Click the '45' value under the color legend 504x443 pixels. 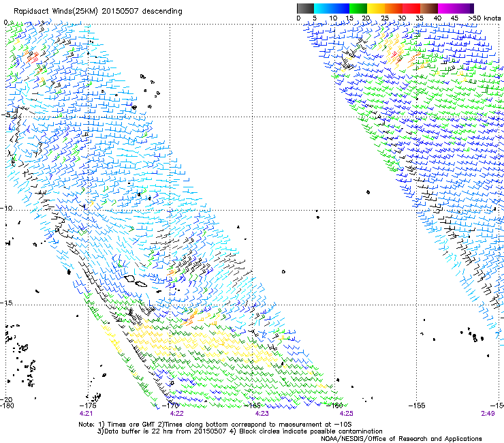tap(454, 18)
